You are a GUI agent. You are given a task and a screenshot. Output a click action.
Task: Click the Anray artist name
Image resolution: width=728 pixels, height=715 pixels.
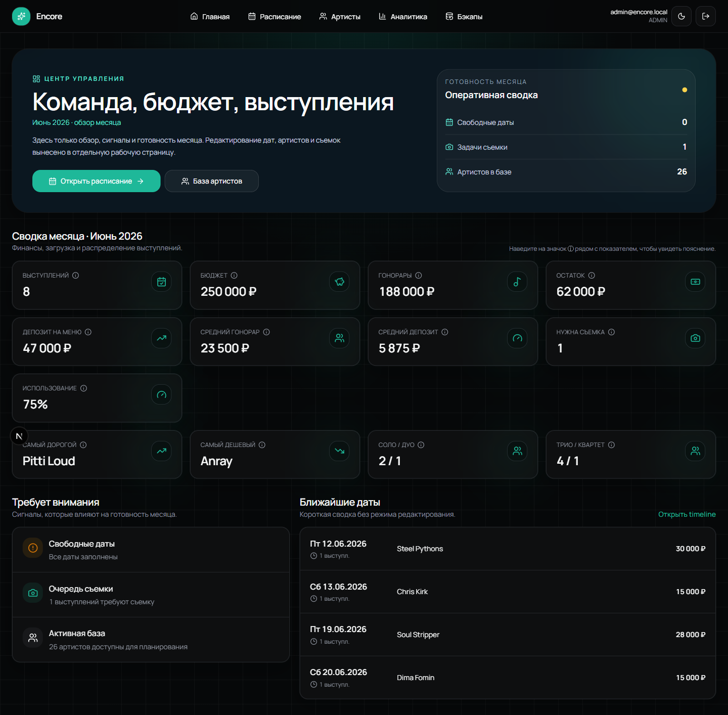click(216, 461)
